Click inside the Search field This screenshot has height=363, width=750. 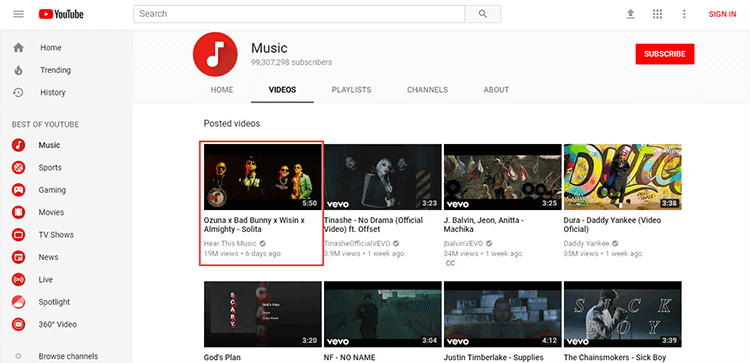299,14
